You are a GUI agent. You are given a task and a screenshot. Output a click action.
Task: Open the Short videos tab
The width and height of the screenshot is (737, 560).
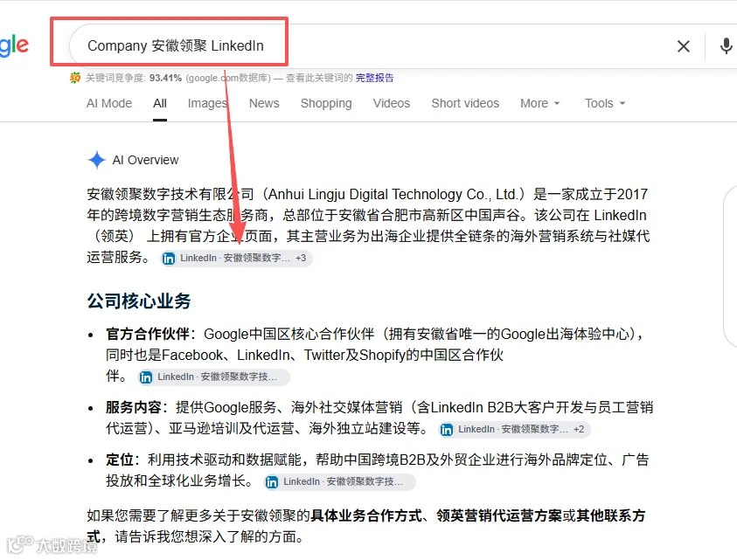[x=465, y=103]
